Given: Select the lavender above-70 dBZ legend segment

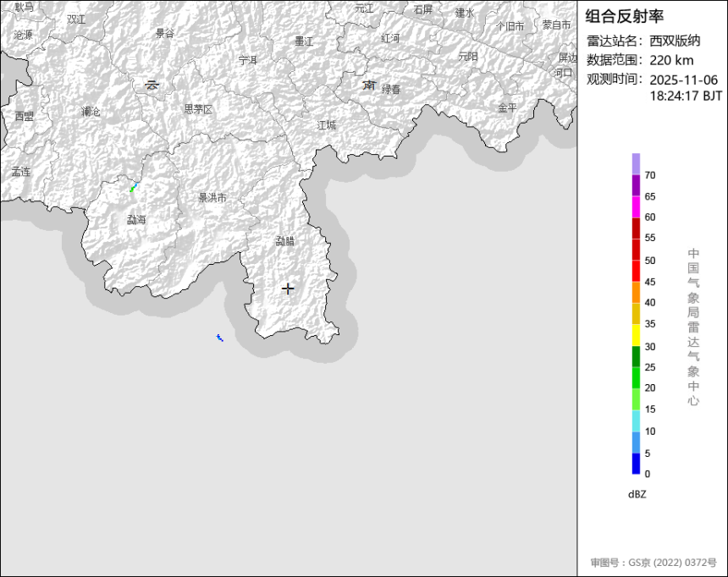Looking at the screenshot, I should 636,164.
